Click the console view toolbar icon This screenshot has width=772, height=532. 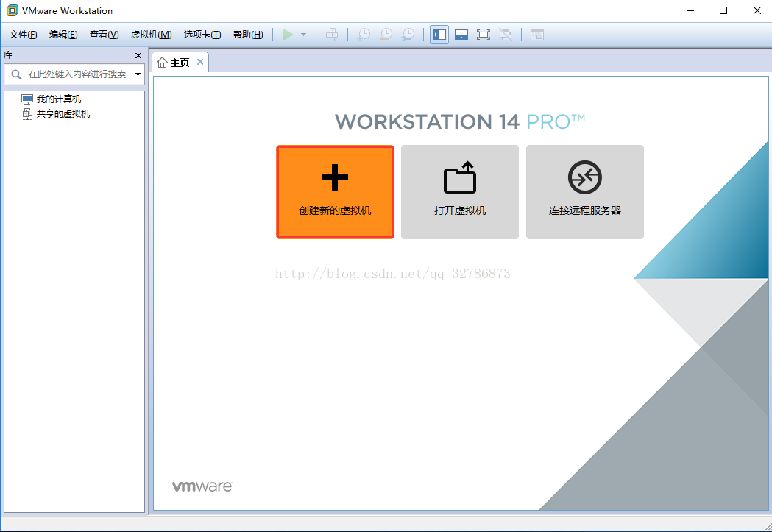(x=537, y=35)
